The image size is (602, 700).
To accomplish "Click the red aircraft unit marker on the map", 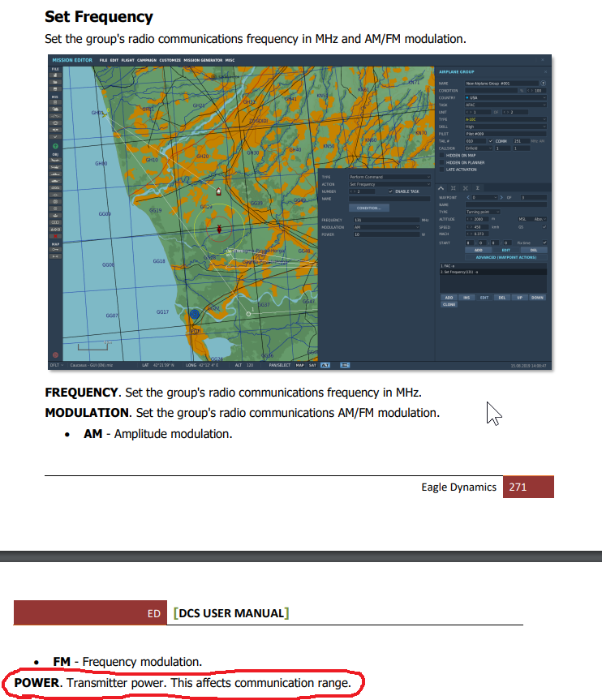I will tap(219, 229).
